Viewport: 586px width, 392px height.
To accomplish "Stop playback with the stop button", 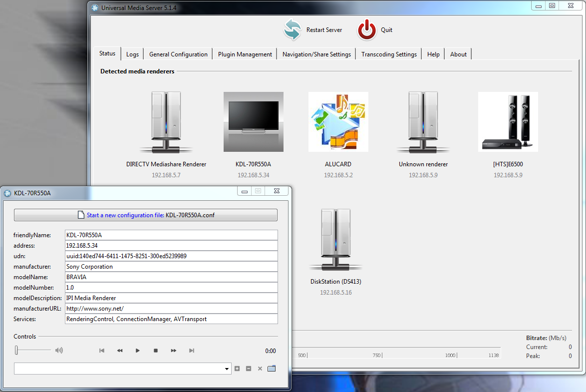I will 155,351.
